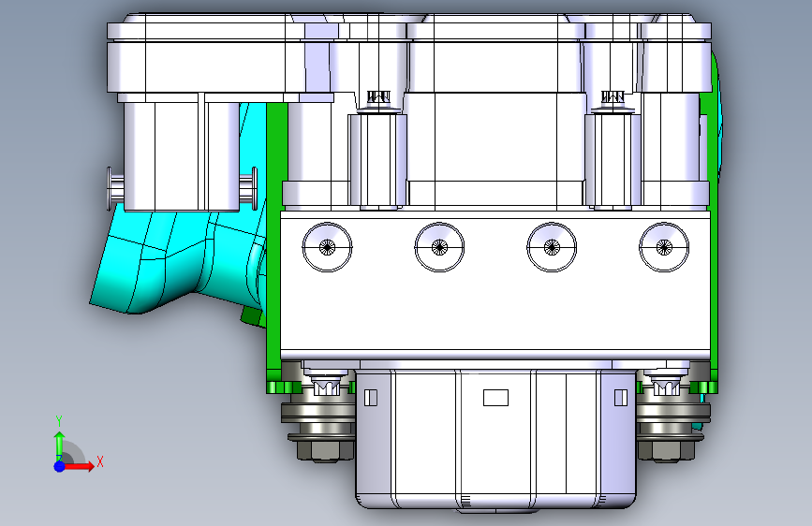Select the bottom right hex nut
This screenshot has height=526, width=812.
pyautogui.click(x=666, y=451)
